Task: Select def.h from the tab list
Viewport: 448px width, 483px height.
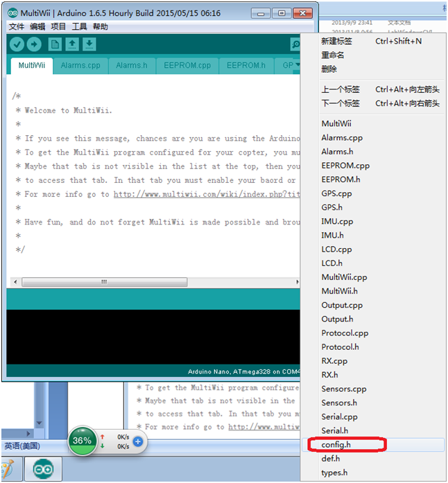Action: 373,459
